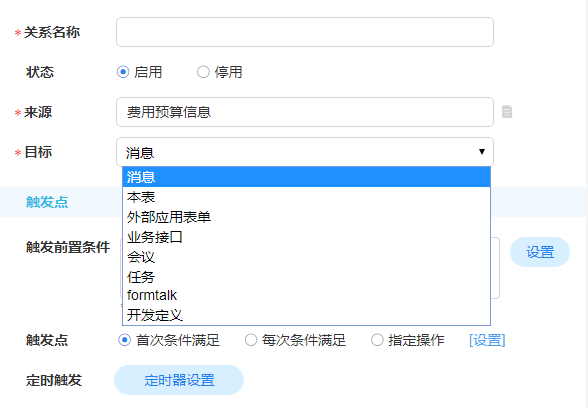Pick 外部应用表单 from the dropdown
Screen dimensions: 588x408
click(x=306, y=217)
